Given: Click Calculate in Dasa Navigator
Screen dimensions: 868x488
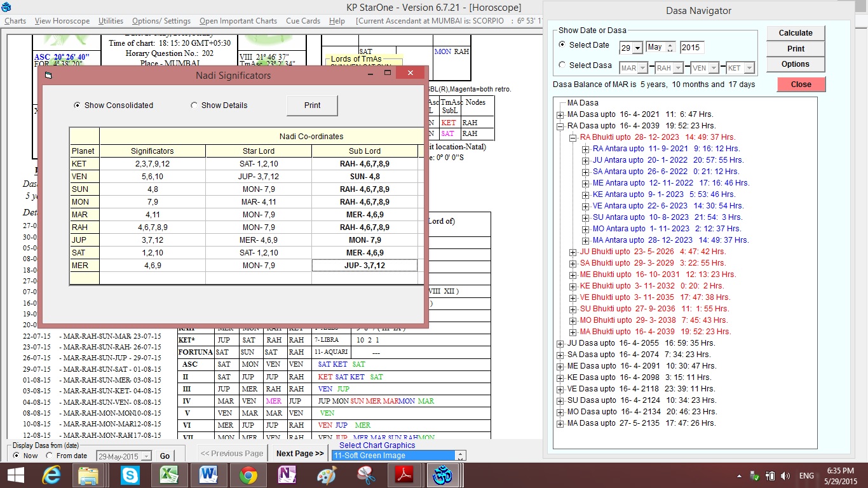Looking at the screenshot, I should 796,33.
